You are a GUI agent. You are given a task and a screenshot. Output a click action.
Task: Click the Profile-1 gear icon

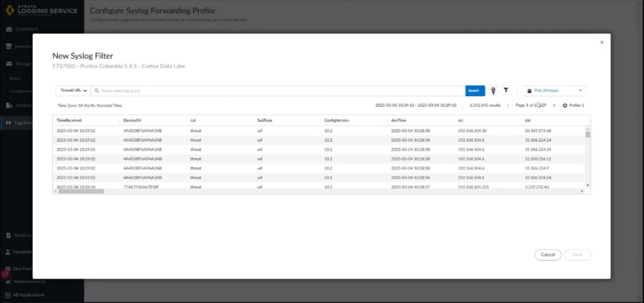565,105
